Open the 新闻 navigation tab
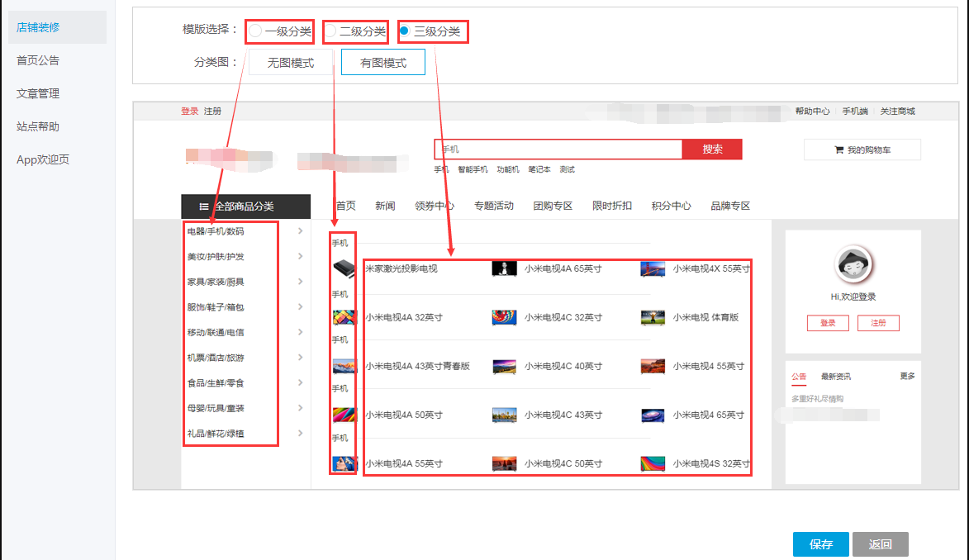Image resolution: width=969 pixels, height=560 pixels. click(x=385, y=206)
